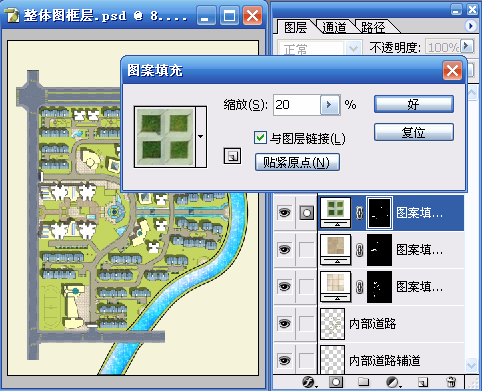Close the 图案填充 dialog
482x391 pixels.
[x=452, y=71]
